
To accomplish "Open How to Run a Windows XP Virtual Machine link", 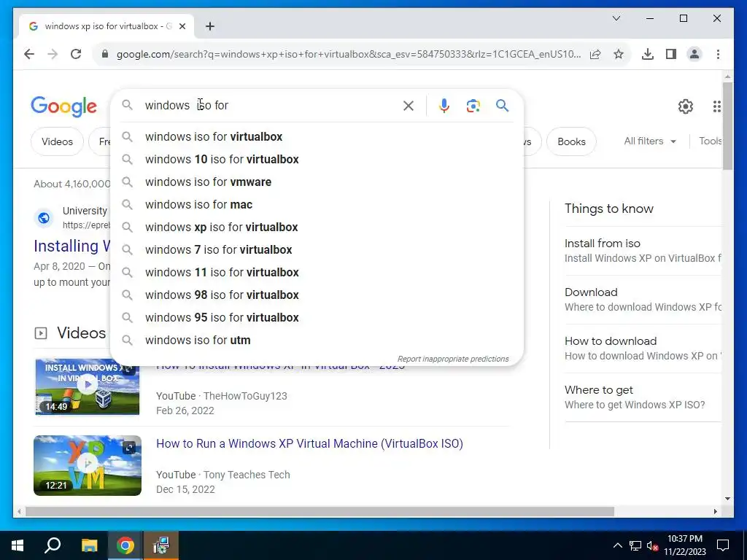I will (309, 444).
